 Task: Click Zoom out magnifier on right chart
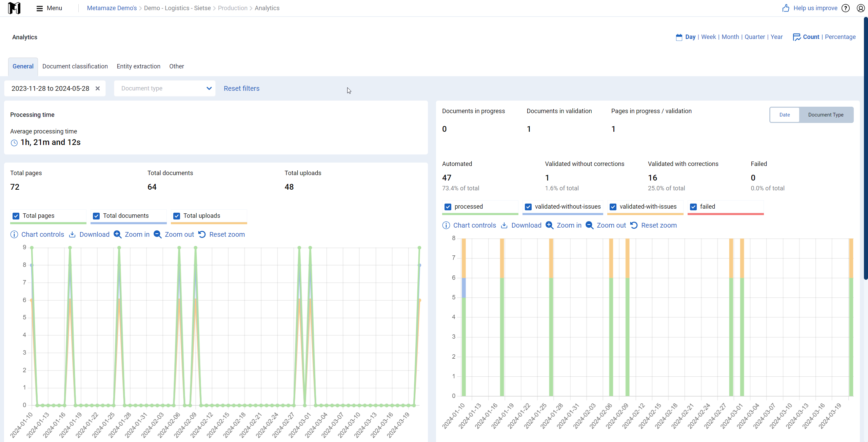pyautogui.click(x=589, y=225)
